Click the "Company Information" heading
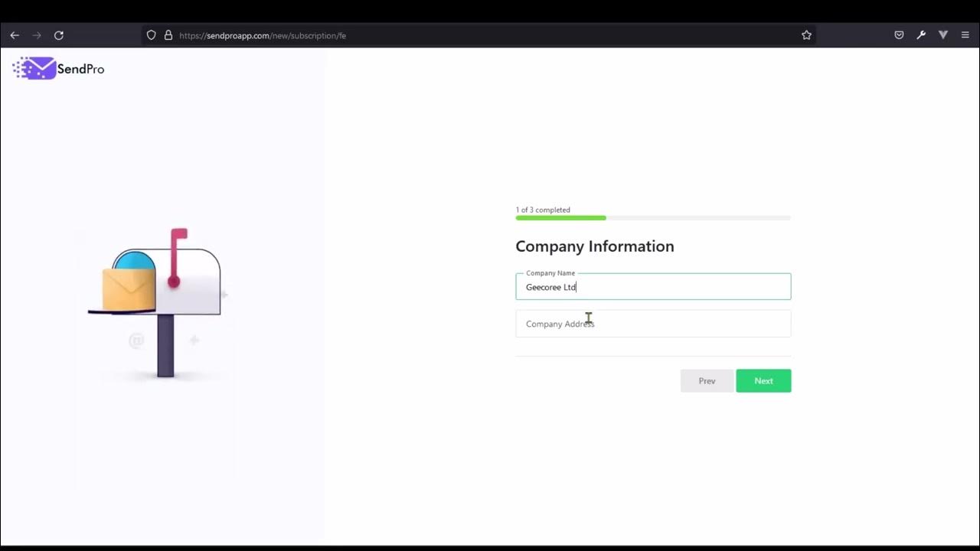This screenshot has height=551, width=980. point(595,246)
